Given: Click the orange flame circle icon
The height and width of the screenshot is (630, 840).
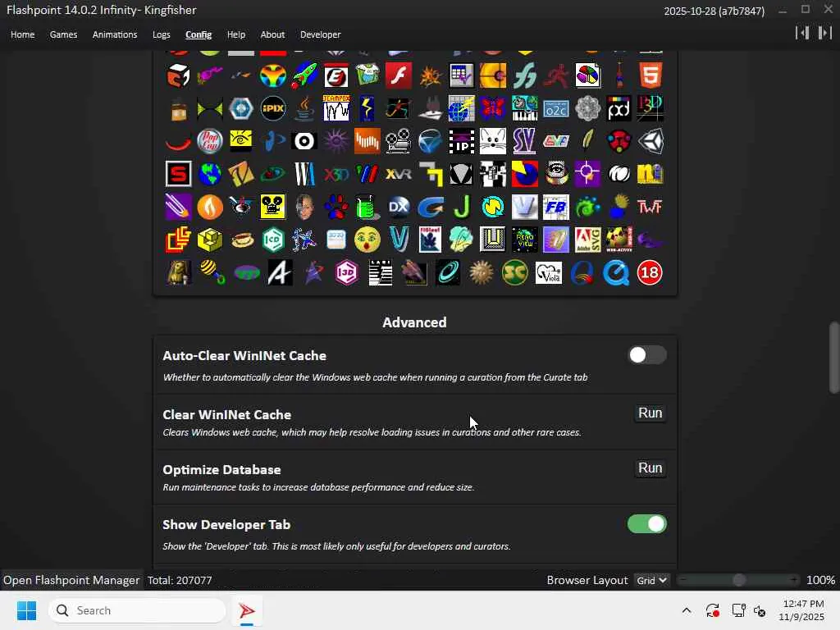Looking at the screenshot, I should (x=210, y=207).
